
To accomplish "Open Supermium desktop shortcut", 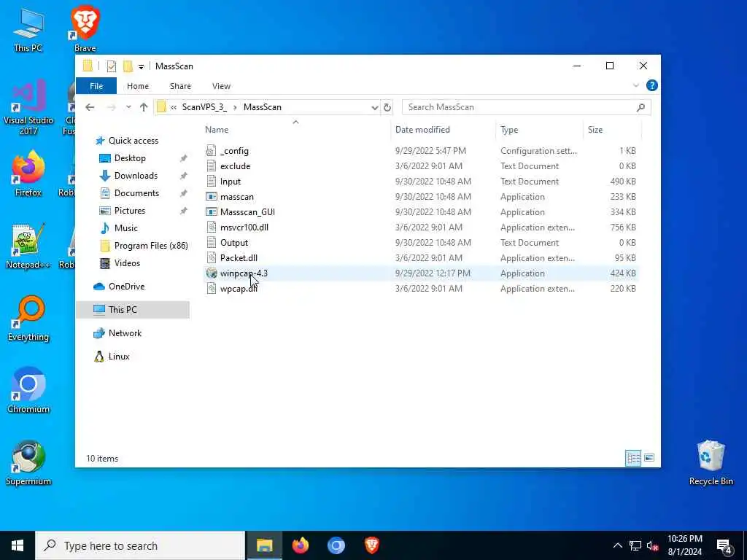I will tap(28, 463).
